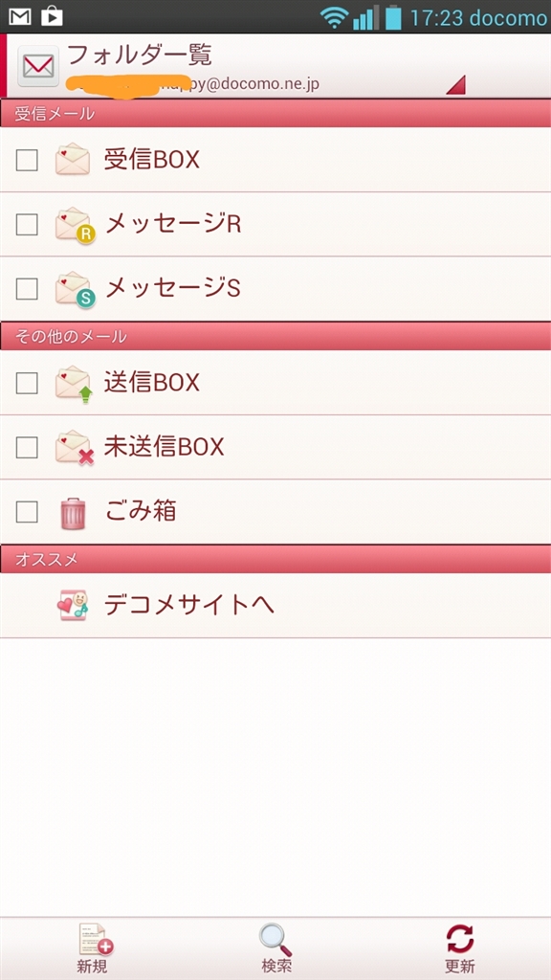Screen dimensions: 551x980
Task: Compose new mail with 新規 button
Action: [93, 948]
